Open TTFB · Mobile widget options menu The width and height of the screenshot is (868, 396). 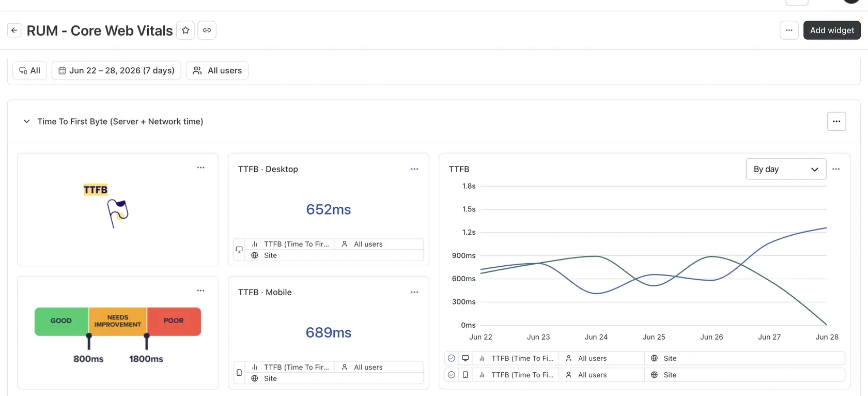(x=414, y=292)
